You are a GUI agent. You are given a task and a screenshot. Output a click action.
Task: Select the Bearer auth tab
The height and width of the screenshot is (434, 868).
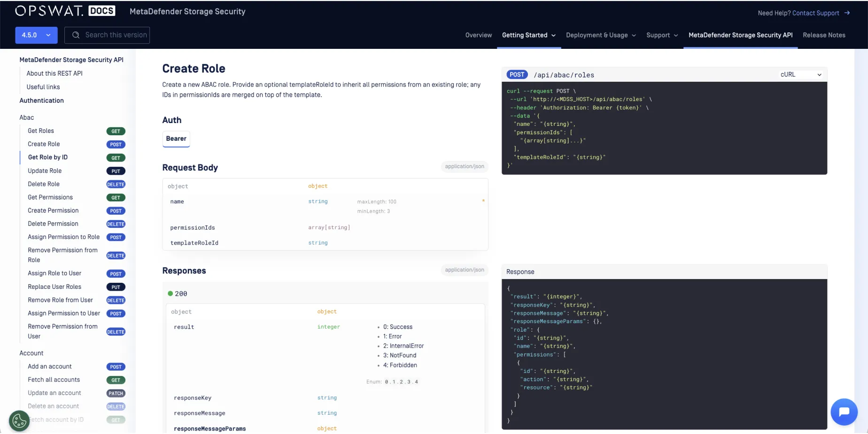pyautogui.click(x=176, y=139)
